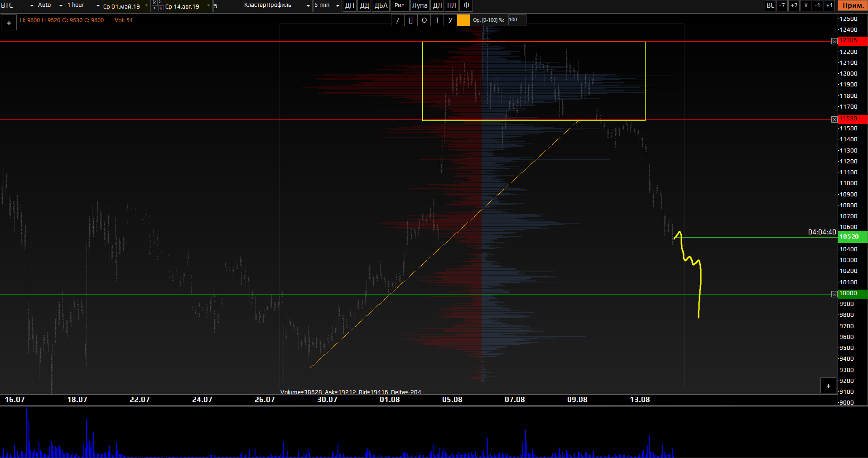Open the BTC symbol dropdown

click(18, 5)
